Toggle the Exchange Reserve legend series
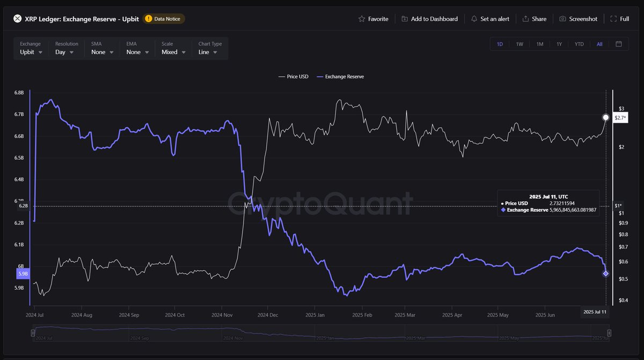The height and width of the screenshot is (360, 644). point(340,77)
